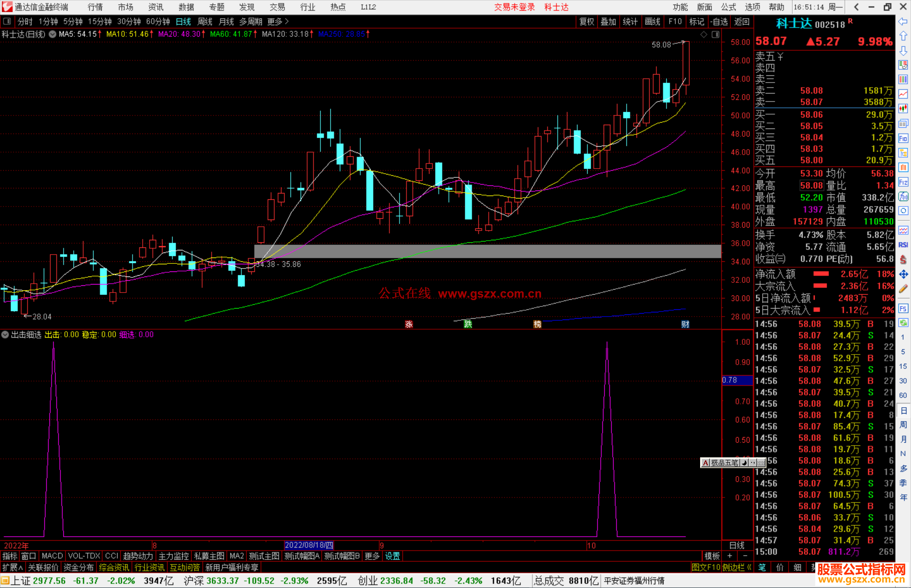Switch to 周 period in sidebar
The width and height of the screenshot is (911, 588).
[903, 425]
